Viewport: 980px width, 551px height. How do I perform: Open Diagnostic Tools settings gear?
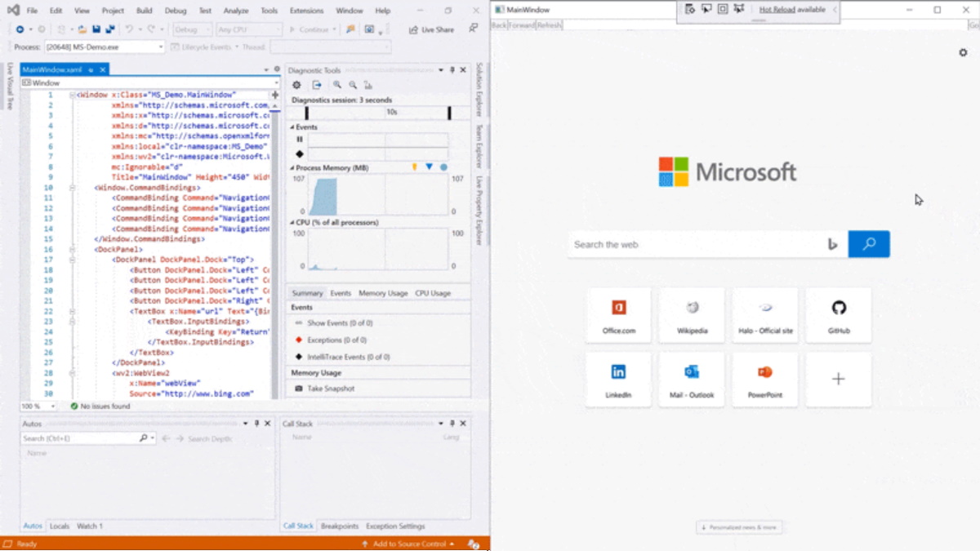[296, 85]
